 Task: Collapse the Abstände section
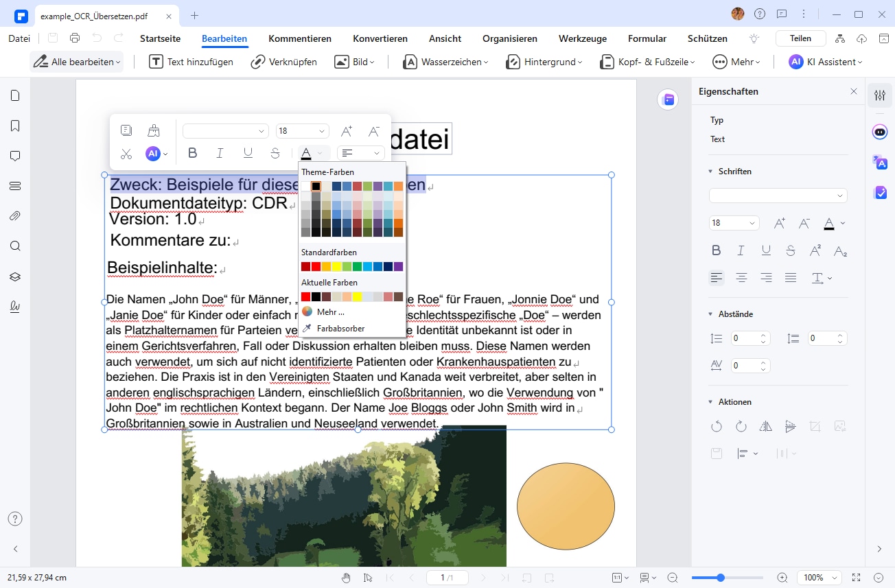point(710,314)
